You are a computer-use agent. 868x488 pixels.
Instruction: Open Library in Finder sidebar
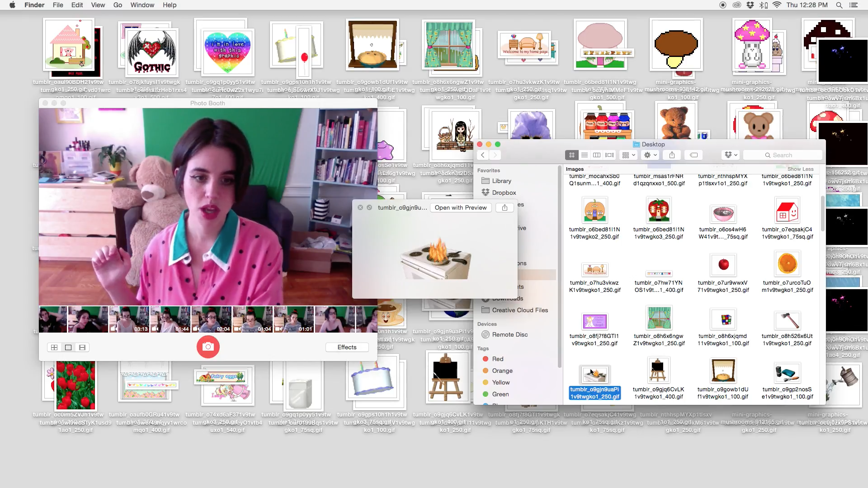pyautogui.click(x=501, y=181)
